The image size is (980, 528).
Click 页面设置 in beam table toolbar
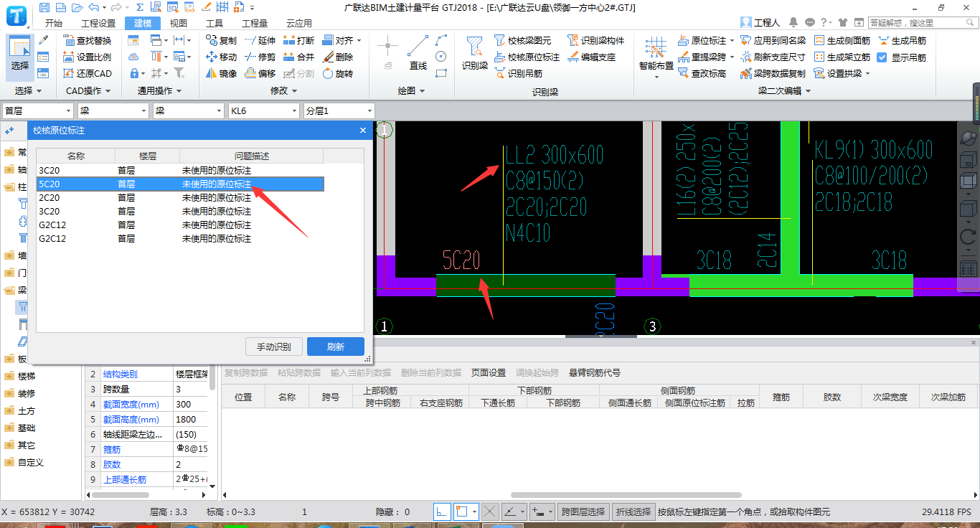pyautogui.click(x=489, y=372)
